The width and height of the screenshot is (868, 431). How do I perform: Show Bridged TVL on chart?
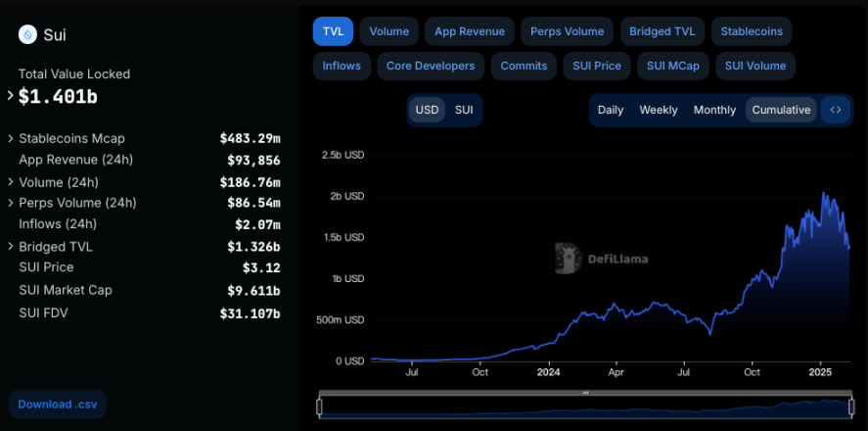(662, 31)
